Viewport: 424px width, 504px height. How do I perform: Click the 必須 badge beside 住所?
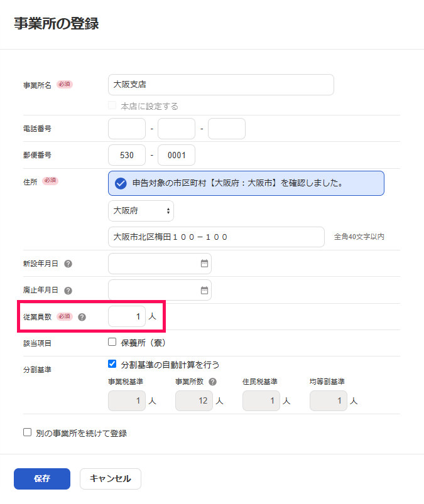click(50, 180)
